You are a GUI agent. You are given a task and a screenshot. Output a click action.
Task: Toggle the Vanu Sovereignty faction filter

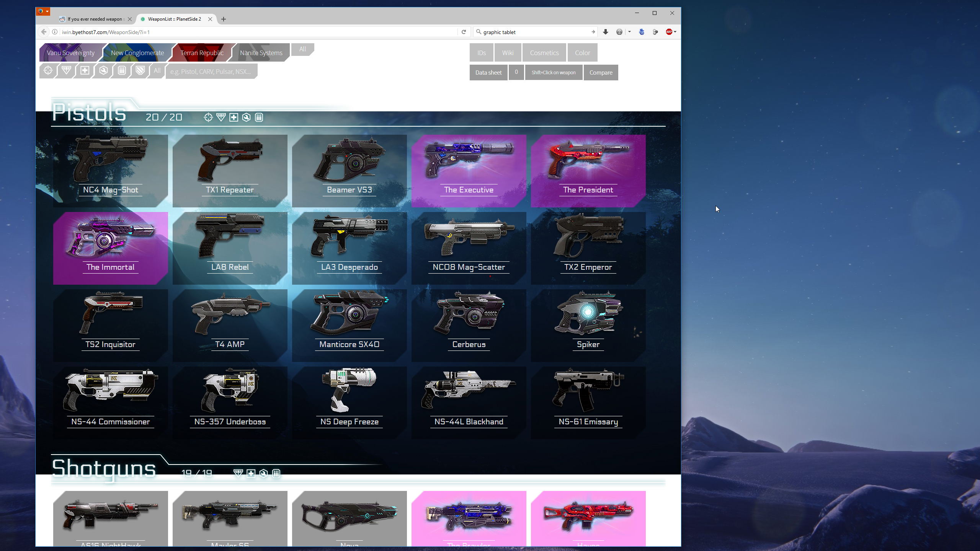[x=70, y=53]
